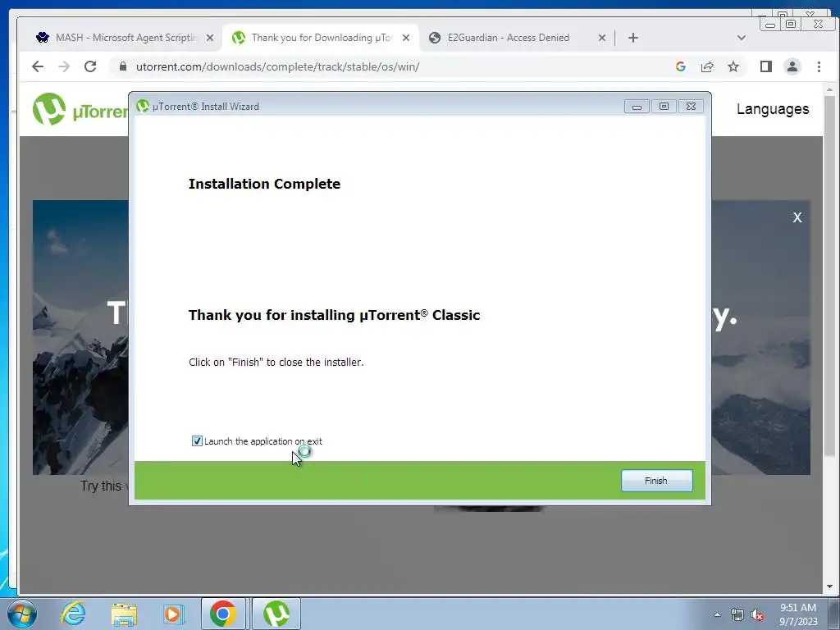This screenshot has width=840, height=630.
Task: Open the Windows Start menu
Action: tap(22, 614)
